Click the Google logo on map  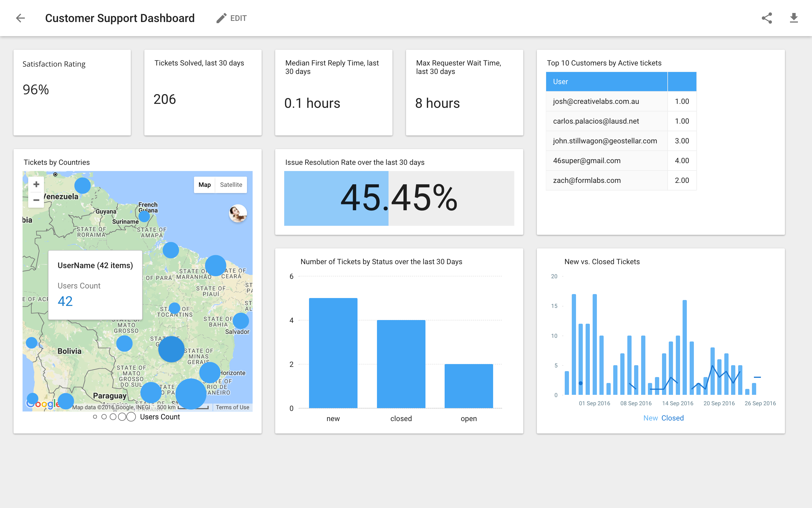pyautogui.click(x=43, y=404)
